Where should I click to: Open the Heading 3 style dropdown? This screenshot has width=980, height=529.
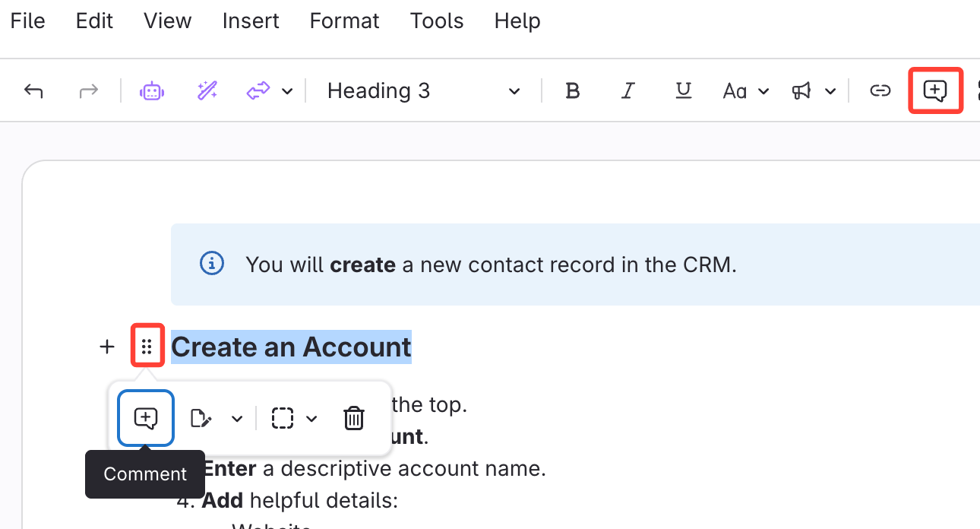[423, 91]
